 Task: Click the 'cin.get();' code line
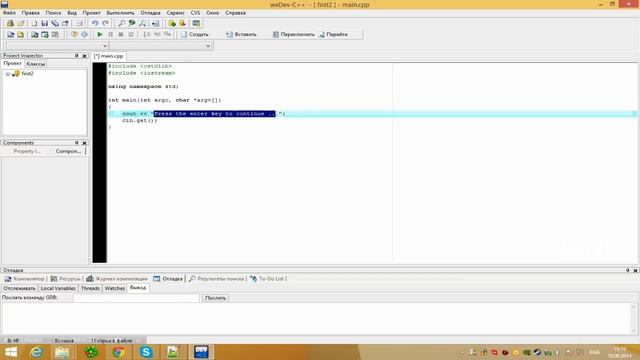140,120
